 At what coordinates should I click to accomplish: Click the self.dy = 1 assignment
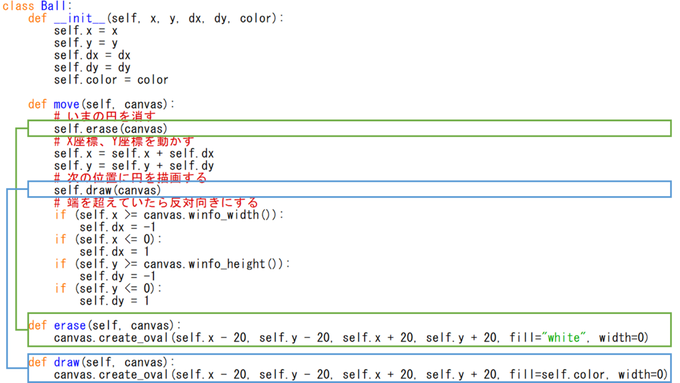tap(114, 301)
